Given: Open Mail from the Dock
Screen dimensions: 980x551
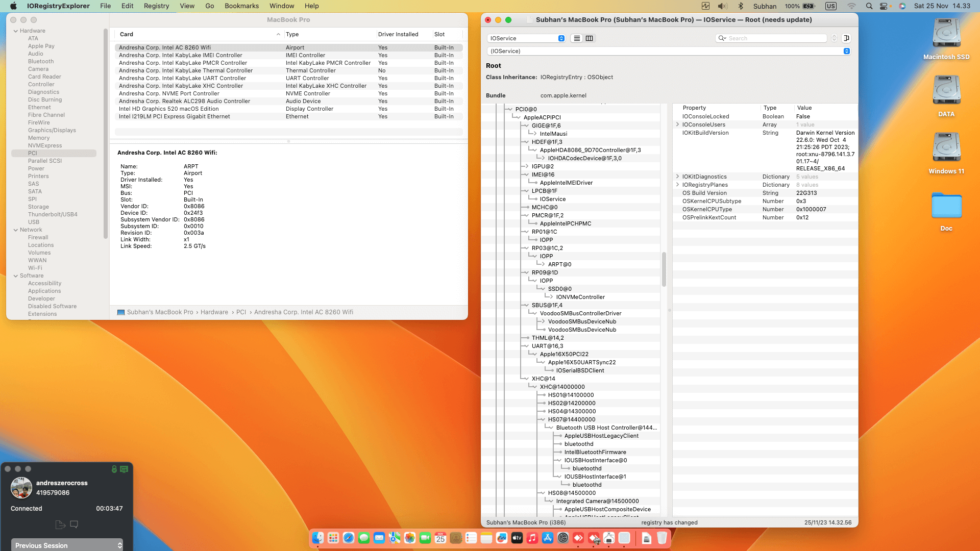Looking at the screenshot, I should [379, 538].
